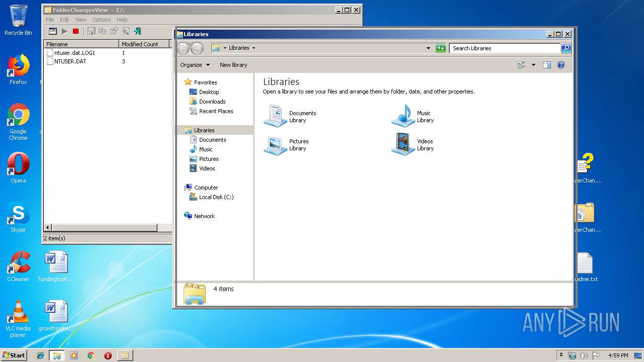Open the address bar history dropdown
Screen dimensions: 644x362
click(x=428, y=48)
